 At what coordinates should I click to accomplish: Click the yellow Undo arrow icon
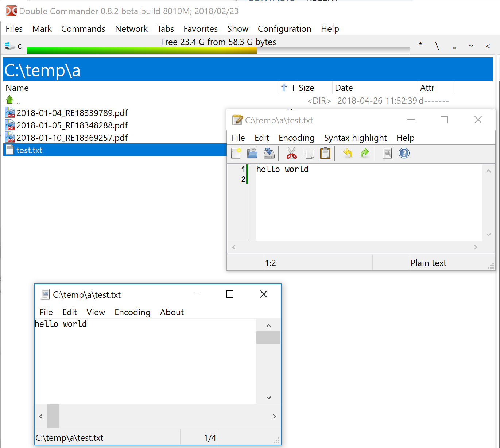pyautogui.click(x=348, y=153)
